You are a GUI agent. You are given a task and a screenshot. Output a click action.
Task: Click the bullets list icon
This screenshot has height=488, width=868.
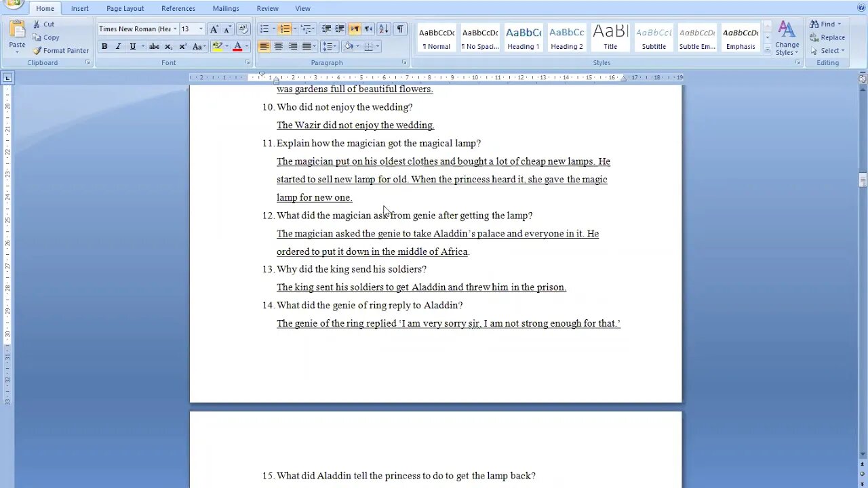[x=264, y=28]
